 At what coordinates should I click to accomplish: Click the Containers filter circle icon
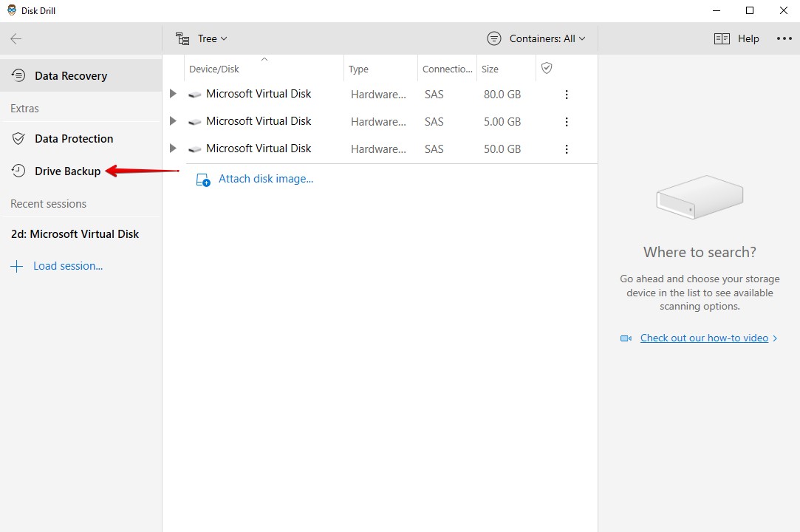[x=494, y=39]
